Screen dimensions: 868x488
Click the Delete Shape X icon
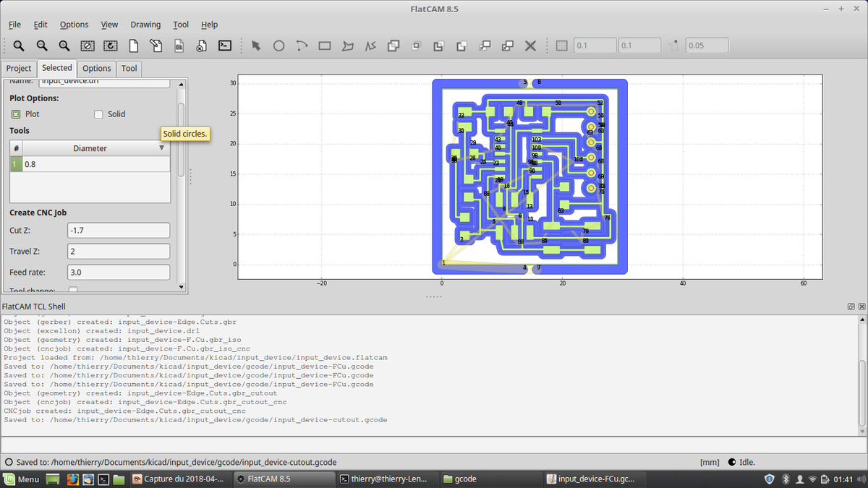tap(530, 46)
